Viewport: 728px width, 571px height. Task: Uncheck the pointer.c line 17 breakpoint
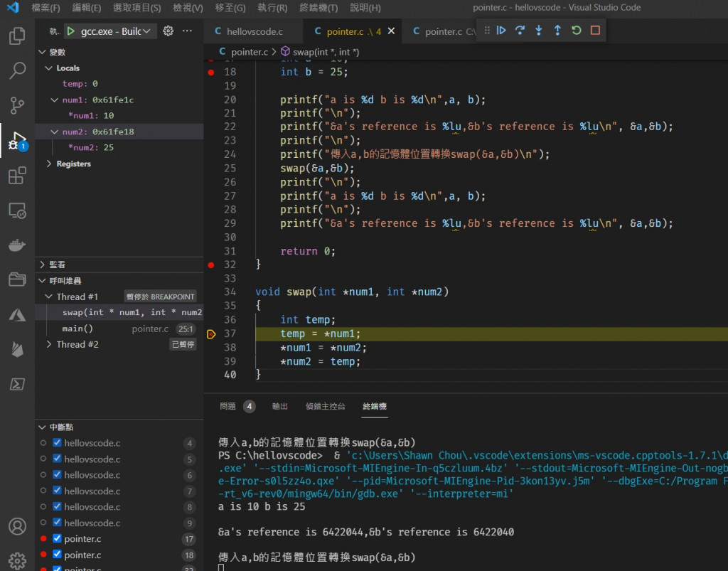pyautogui.click(x=58, y=539)
